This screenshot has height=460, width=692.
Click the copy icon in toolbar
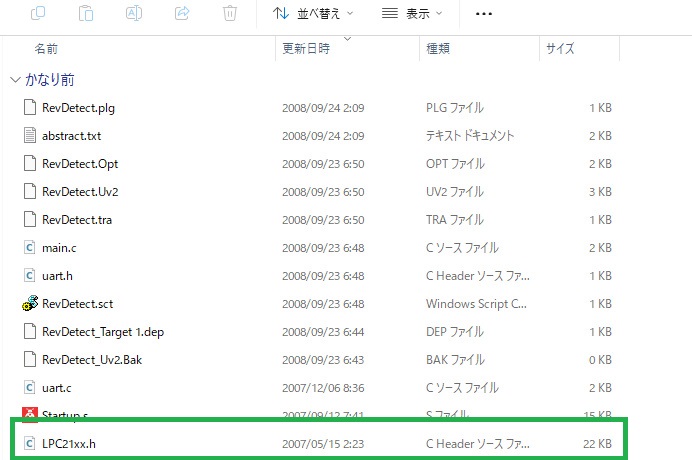pyautogui.click(x=39, y=14)
